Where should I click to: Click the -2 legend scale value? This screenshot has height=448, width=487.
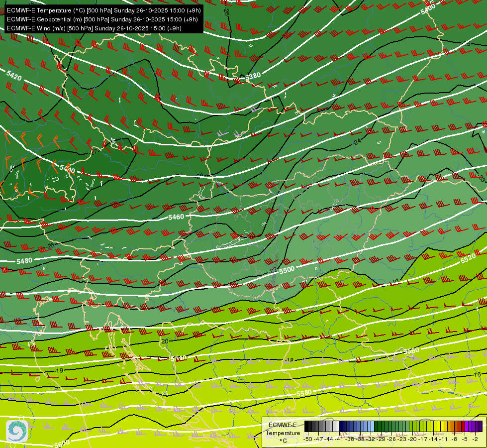[x=475, y=439]
